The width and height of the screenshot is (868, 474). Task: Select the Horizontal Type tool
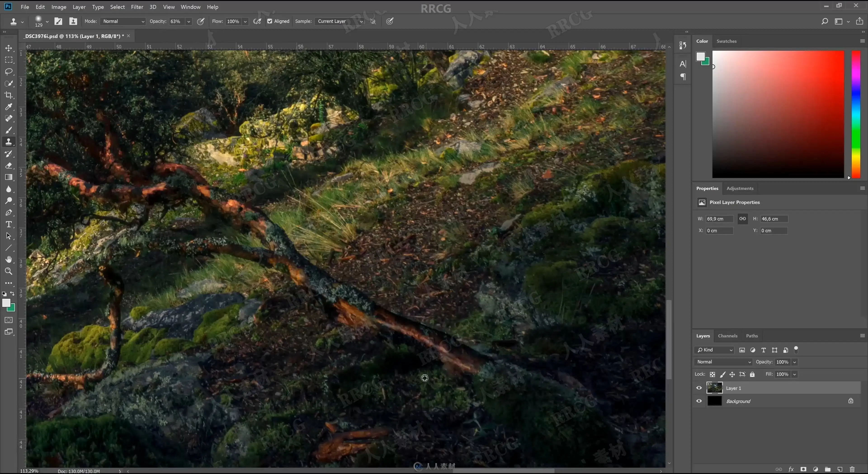pyautogui.click(x=9, y=224)
